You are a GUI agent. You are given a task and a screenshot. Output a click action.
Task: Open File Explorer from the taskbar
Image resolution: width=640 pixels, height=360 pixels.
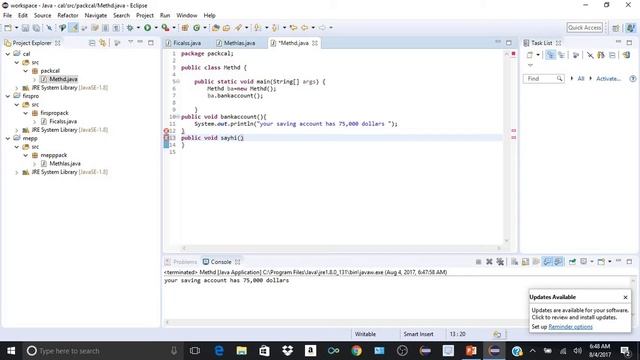click(x=242, y=351)
